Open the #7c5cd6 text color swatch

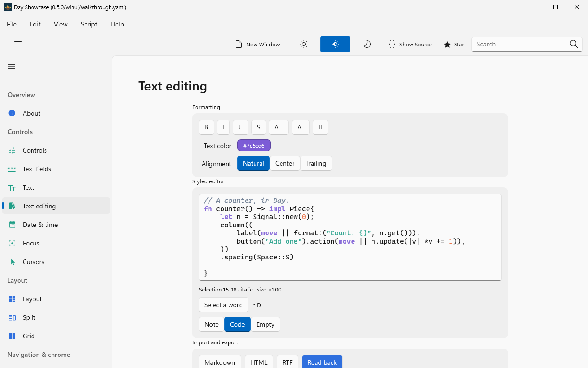[254, 146]
